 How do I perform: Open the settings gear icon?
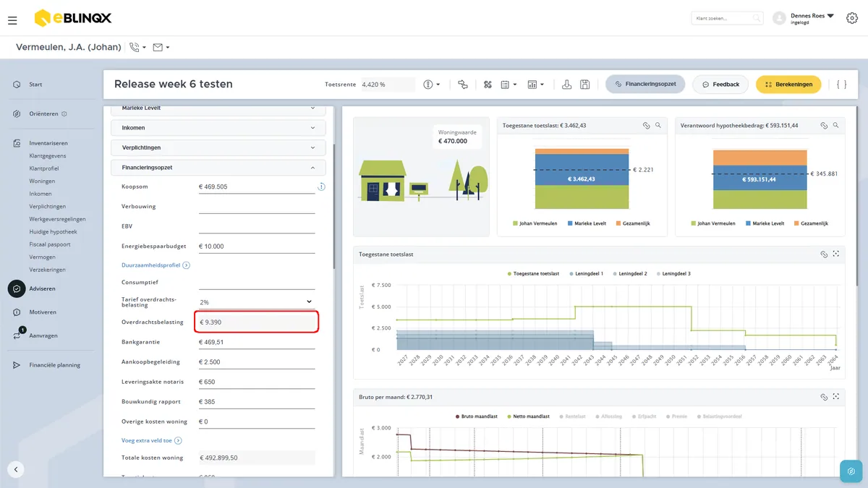[851, 19]
